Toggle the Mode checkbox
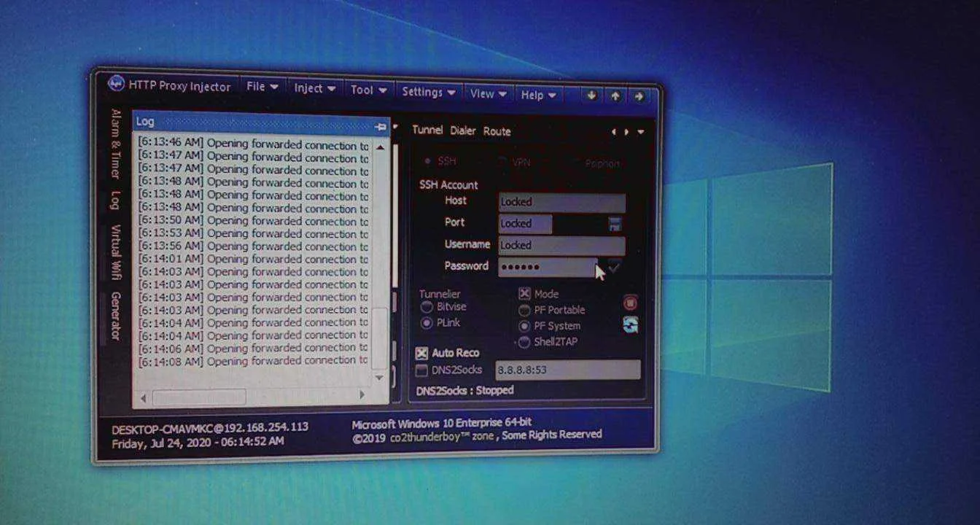Screen dimensions: 980x525 [539, 294]
